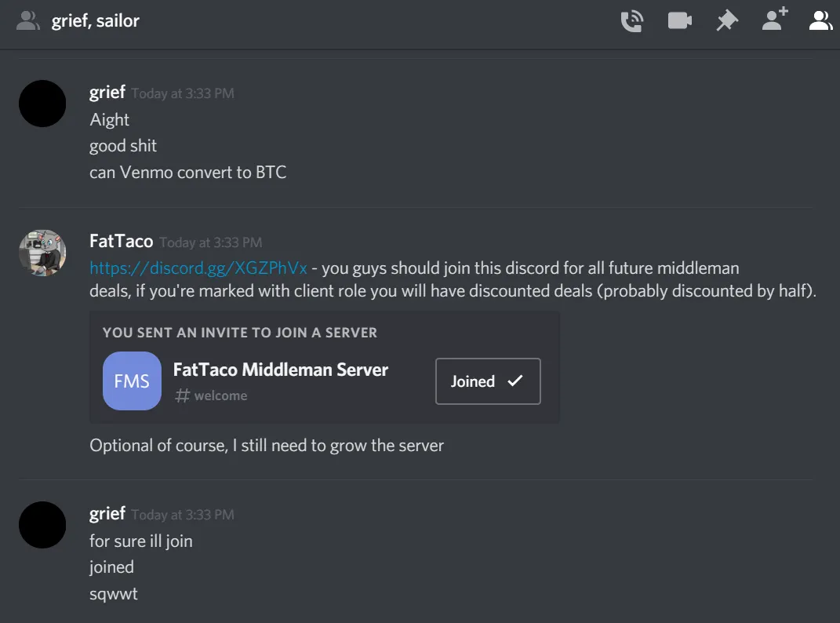Click grief's username above the "Aight" message

tap(107, 93)
